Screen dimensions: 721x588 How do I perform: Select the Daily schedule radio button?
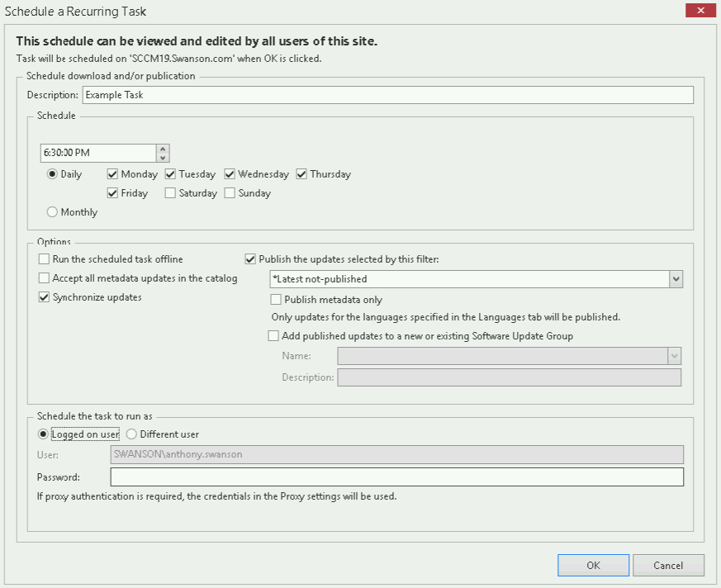click(x=53, y=174)
